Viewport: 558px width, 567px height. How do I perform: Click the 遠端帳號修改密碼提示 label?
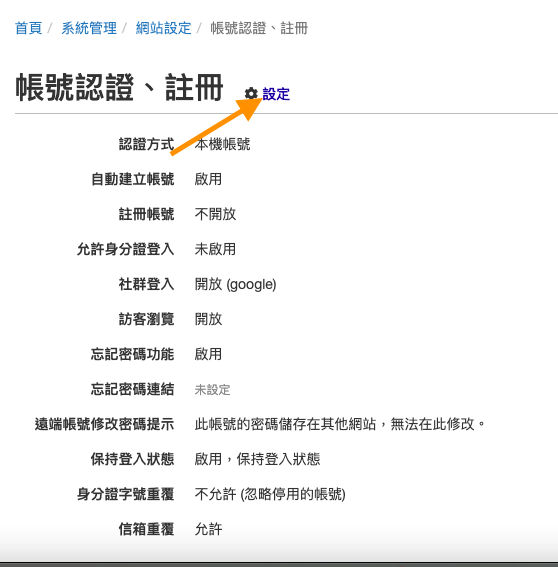(105, 424)
